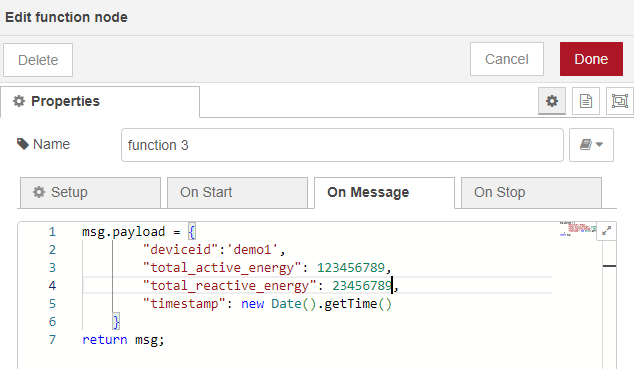Cancel editing the function node

(x=507, y=59)
